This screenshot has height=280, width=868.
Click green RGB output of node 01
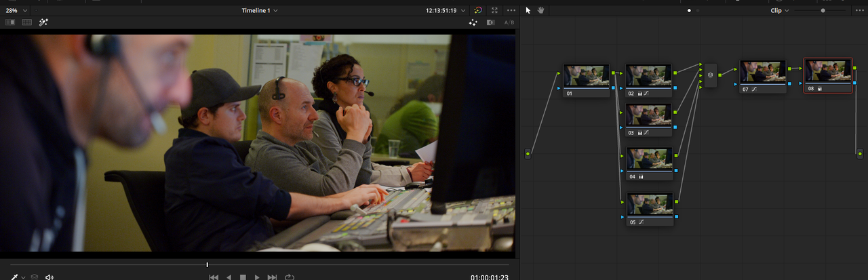tap(613, 72)
